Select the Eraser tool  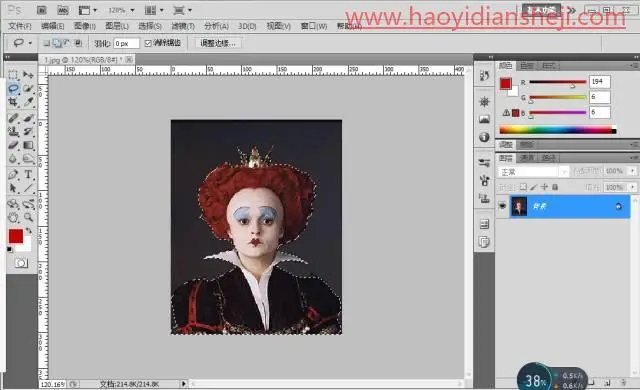pyautogui.click(x=13, y=145)
